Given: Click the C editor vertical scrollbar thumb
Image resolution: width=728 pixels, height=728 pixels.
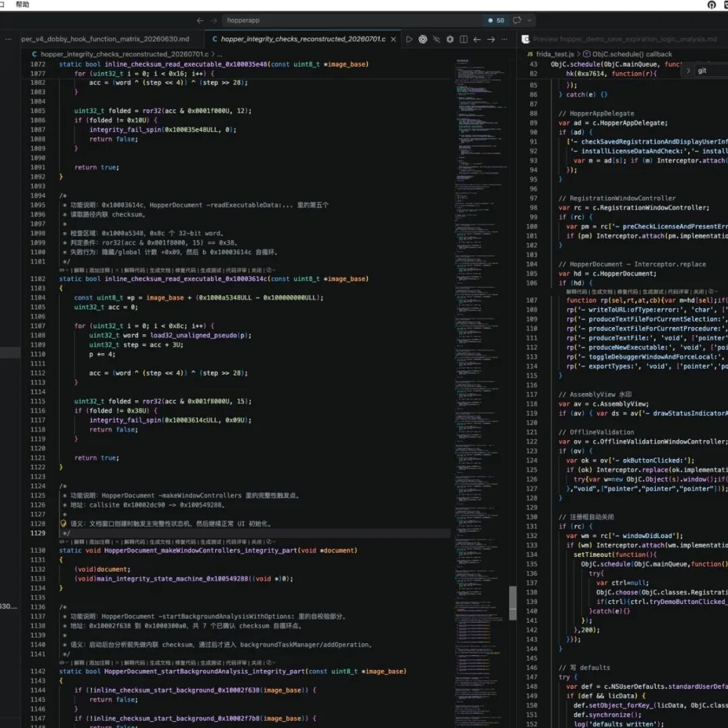Looking at the screenshot, I should point(512,603).
